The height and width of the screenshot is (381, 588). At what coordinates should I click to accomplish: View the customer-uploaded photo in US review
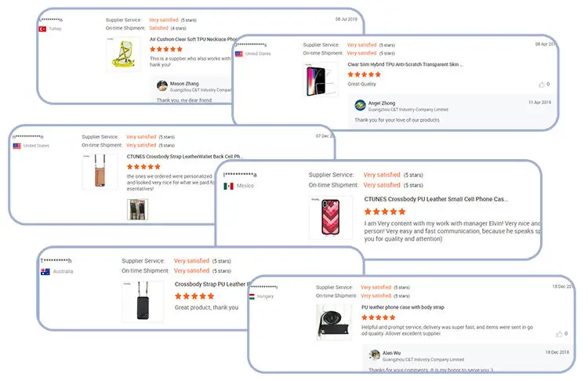(137, 209)
